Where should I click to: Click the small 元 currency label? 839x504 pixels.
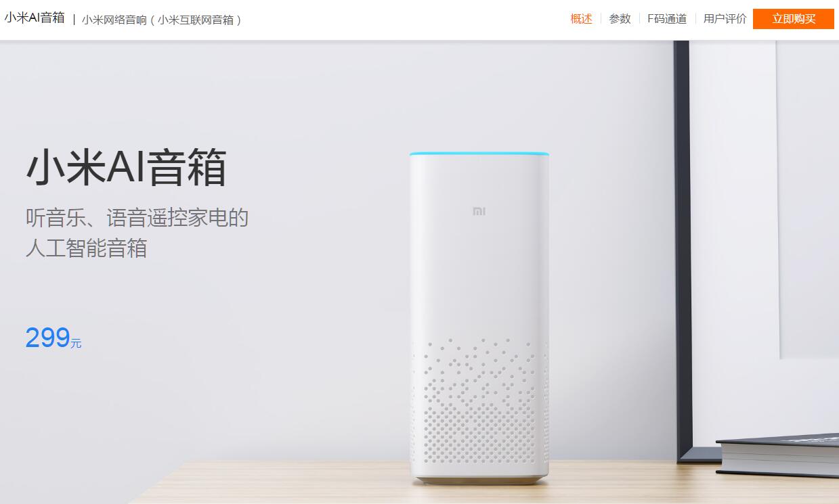click(76, 343)
